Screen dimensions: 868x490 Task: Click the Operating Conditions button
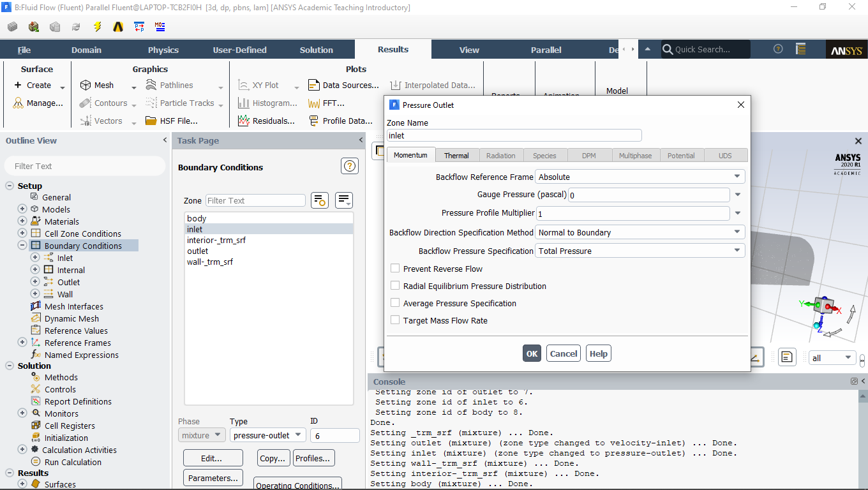[297, 484]
